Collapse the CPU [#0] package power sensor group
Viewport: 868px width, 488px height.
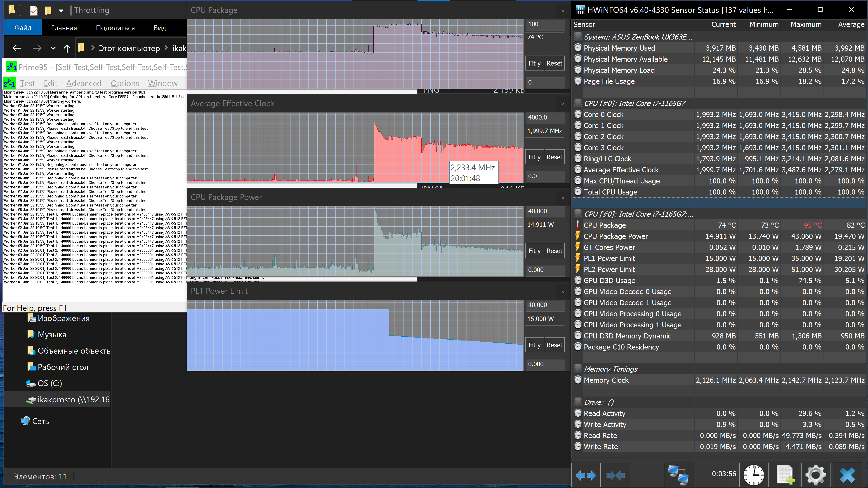click(x=578, y=214)
